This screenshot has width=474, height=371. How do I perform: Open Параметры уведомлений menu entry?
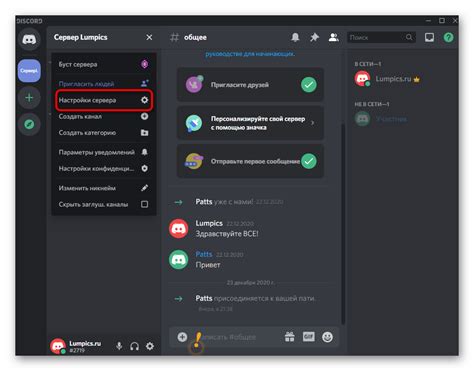pyautogui.click(x=103, y=152)
